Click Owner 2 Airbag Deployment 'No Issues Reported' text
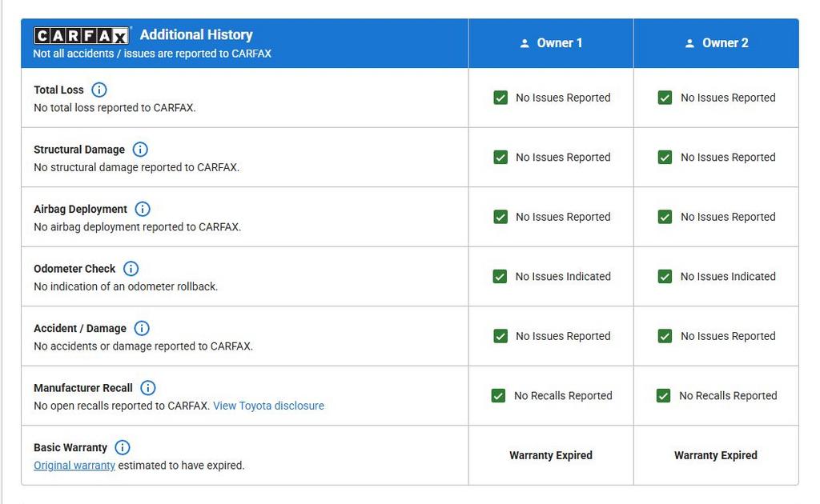 pyautogui.click(x=728, y=217)
